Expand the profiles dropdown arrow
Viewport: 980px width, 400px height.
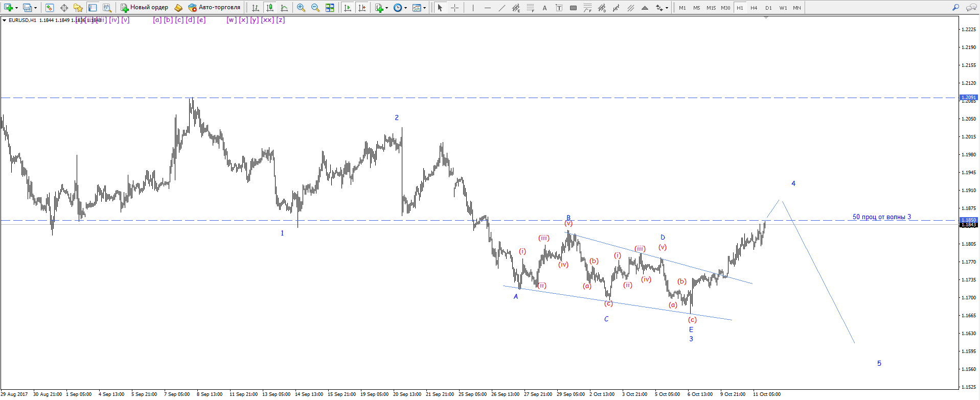pos(35,8)
